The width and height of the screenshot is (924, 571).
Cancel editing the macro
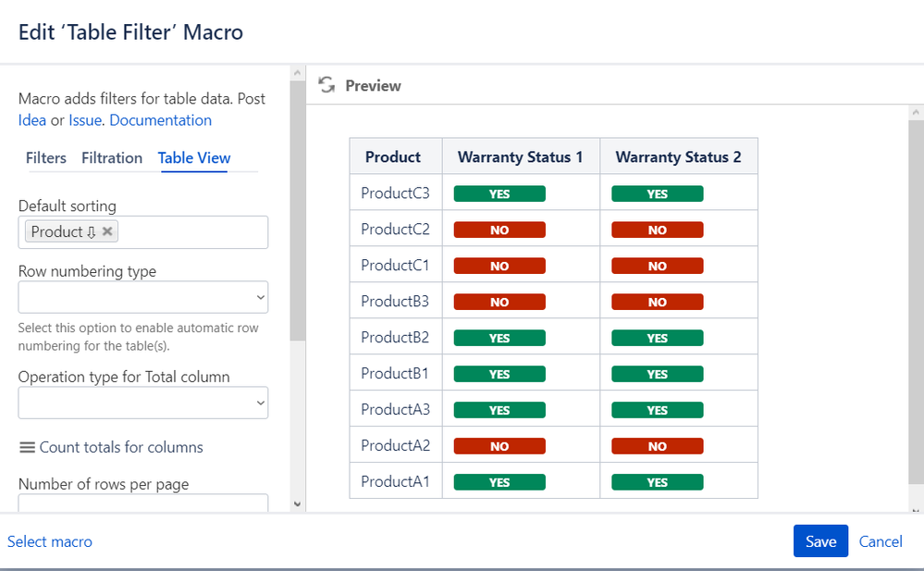coord(881,541)
